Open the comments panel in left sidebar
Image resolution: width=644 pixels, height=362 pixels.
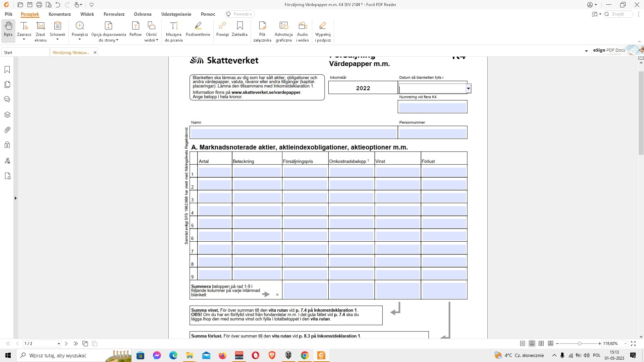pos(7,100)
